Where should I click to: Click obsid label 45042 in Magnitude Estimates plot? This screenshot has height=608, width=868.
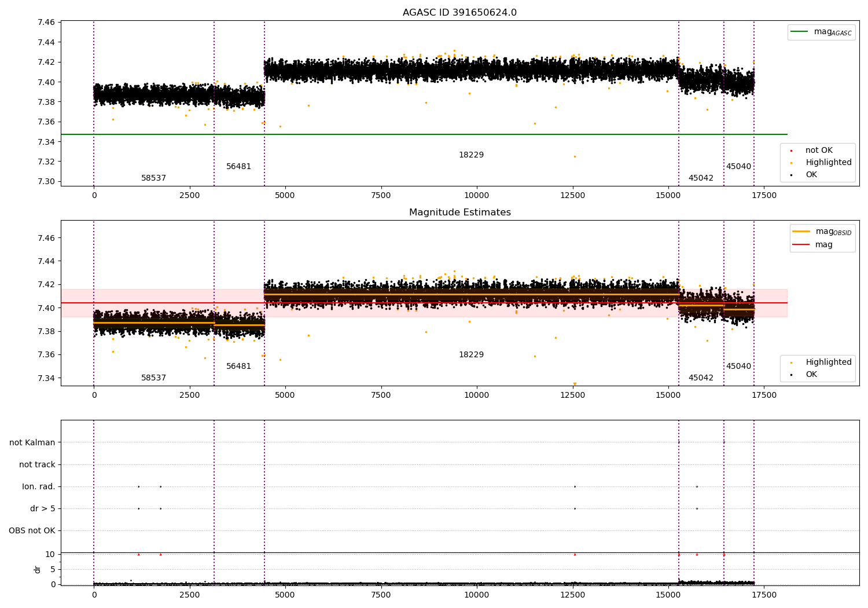click(x=701, y=378)
